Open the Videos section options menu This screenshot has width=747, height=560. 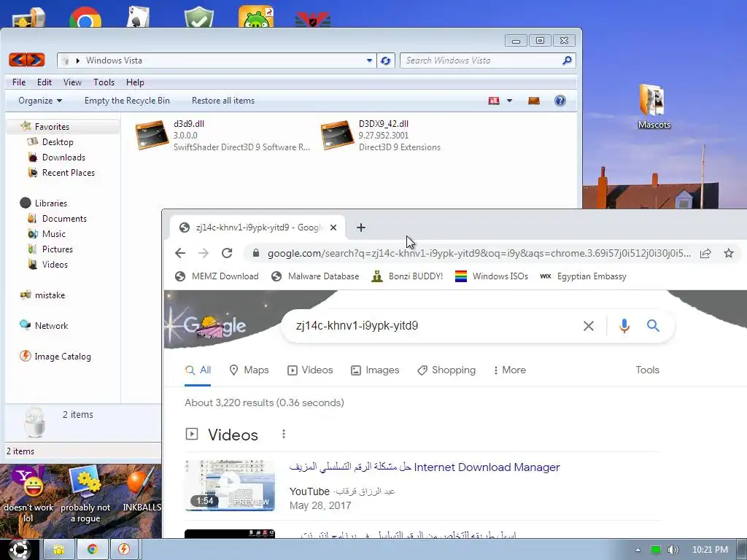pyautogui.click(x=284, y=434)
